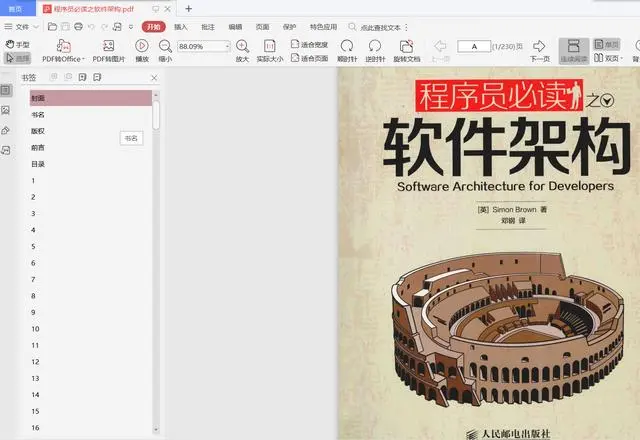The height and width of the screenshot is (440, 640).
Task: Toggle 连续阅读 continuous reading mode
Action: tap(573, 51)
